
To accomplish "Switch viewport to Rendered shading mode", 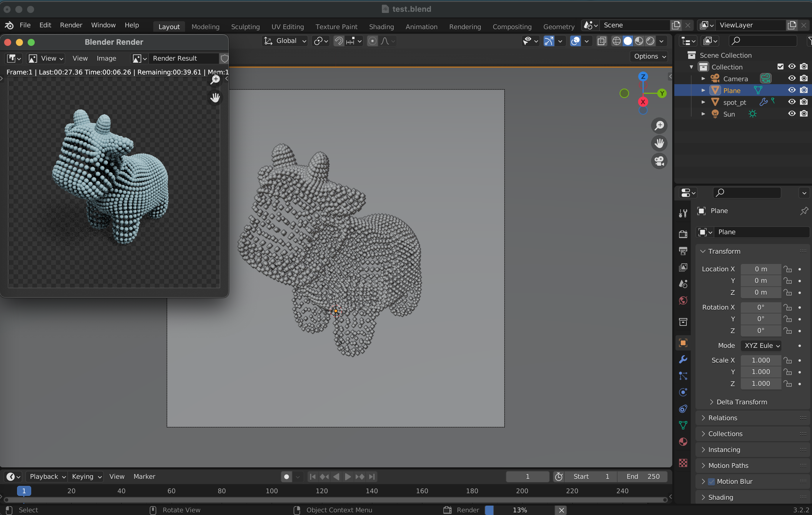I will (x=650, y=41).
